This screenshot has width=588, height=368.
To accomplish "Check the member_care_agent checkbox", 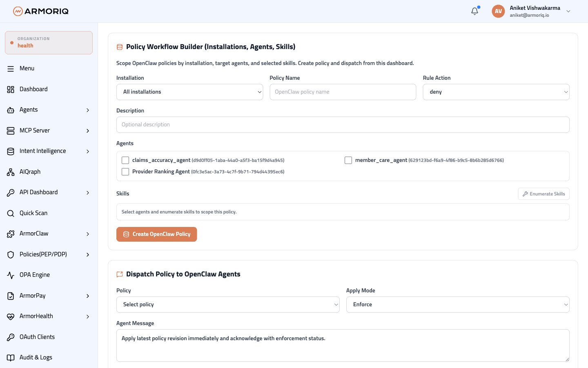I will click(x=348, y=160).
